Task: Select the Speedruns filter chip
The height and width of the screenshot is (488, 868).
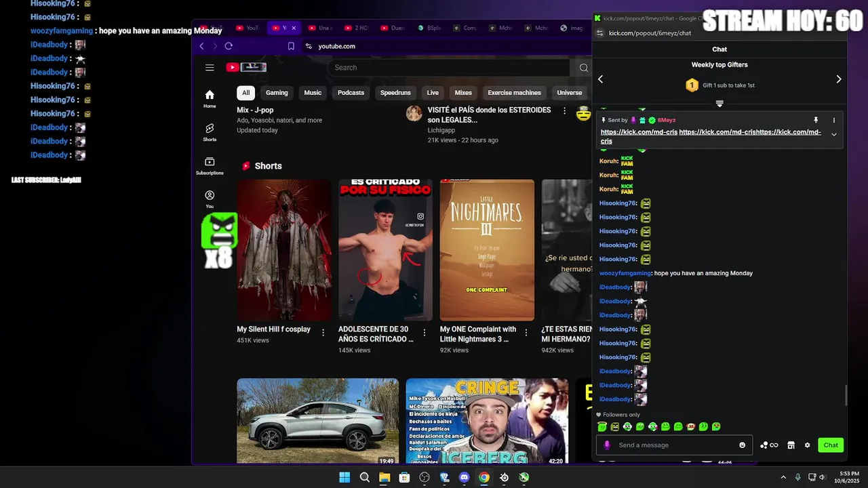Action: coord(395,93)
